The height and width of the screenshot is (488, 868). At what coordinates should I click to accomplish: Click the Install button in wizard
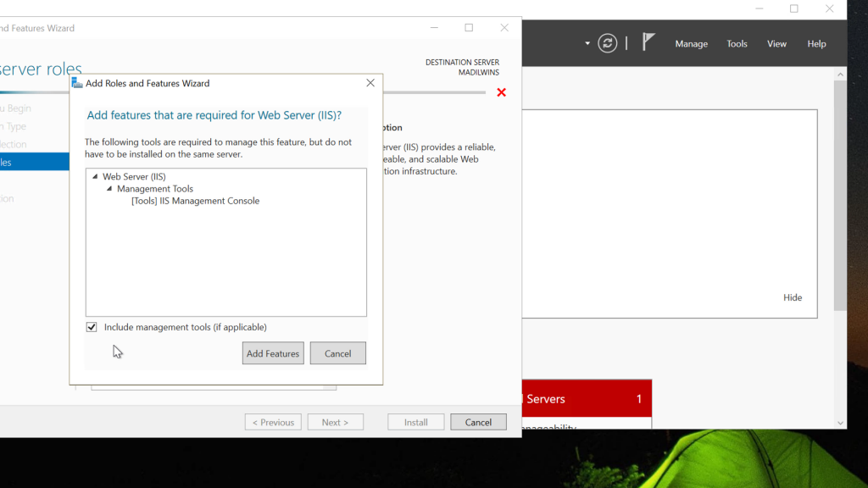[415, 422]
